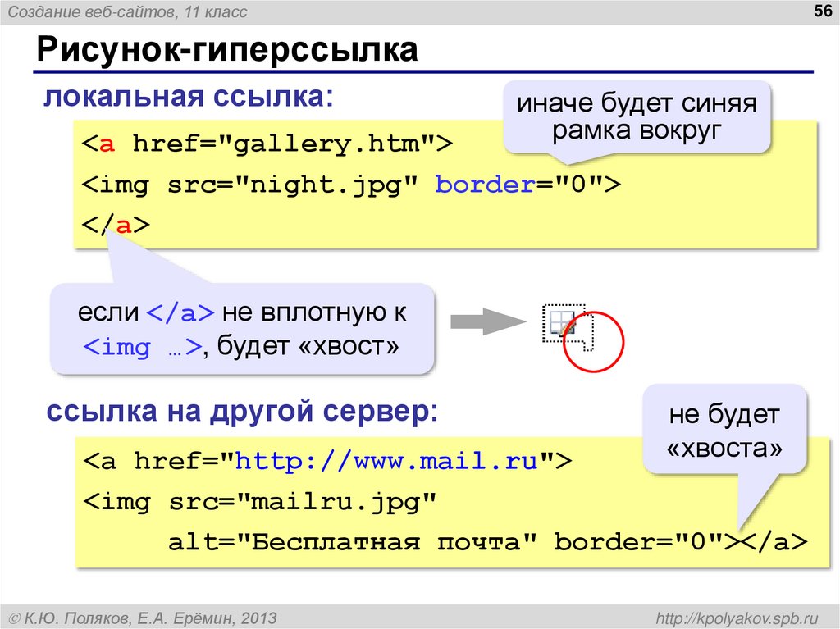Click the broken image placeholder icon
The height and width of the screenshot is (629, 840).
(x=561, y=322)
